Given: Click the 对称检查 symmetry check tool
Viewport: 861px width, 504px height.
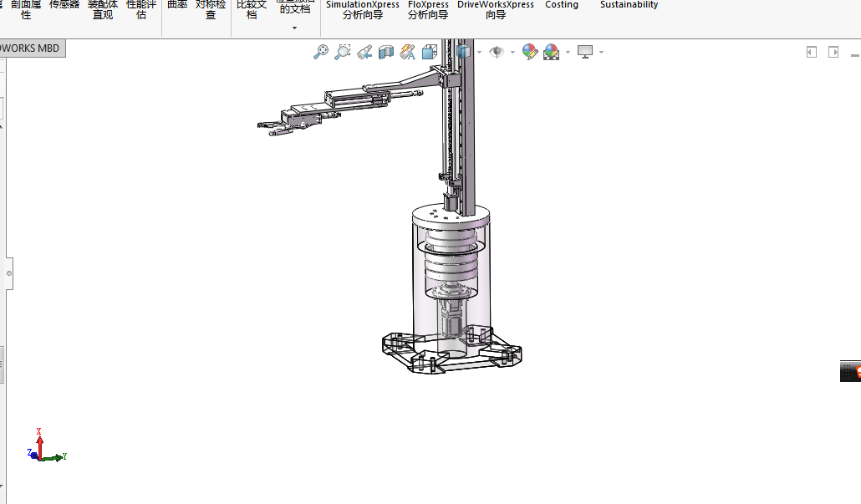Looking at the screenshot, I should tap(211, 10).
